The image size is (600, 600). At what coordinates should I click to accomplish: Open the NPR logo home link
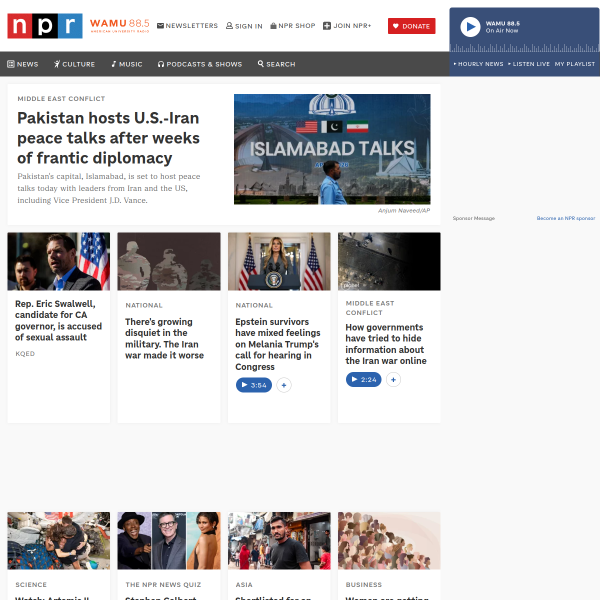[45, 26]
